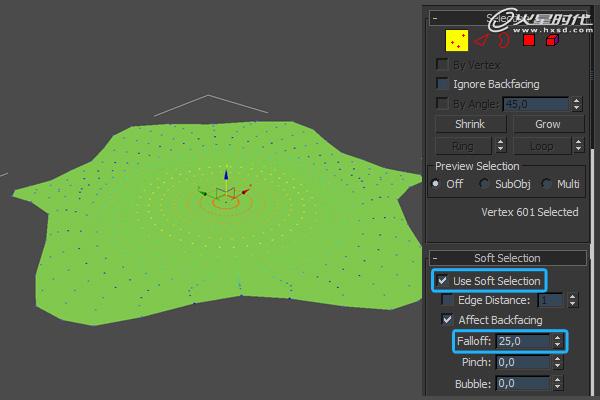Select the Multi preview selection radio
The height and width of the screenshot is (400, 600).
546,184
